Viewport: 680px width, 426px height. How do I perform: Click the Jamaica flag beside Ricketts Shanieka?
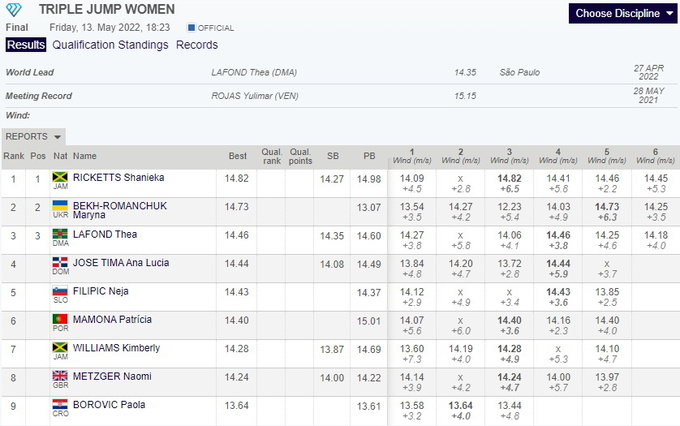(x=60, y=178)
